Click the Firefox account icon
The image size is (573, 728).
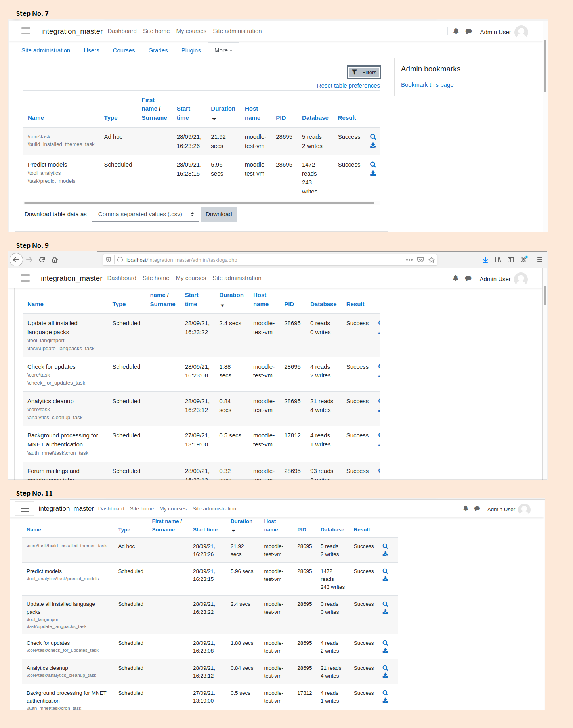coord(524,259)
